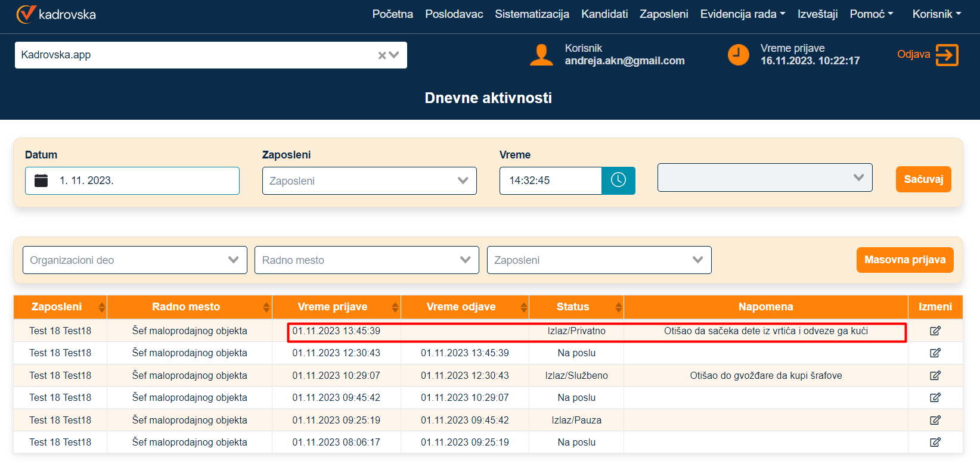This screenshot has height=467, width=980.
Task: Open the empty status dropdown beside Vreme
Action: tap(765, 178)
